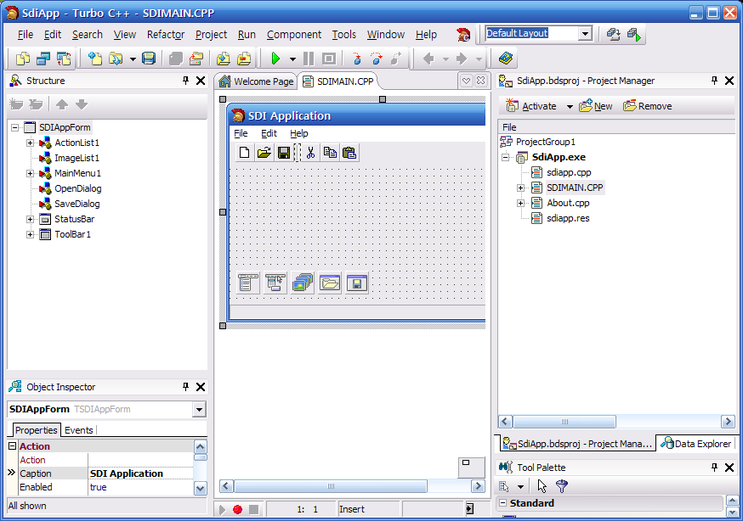Expand the SDIMAIN.CPP project node
Image resolution: width=743 pixels, height=521 pixels.
520,188
